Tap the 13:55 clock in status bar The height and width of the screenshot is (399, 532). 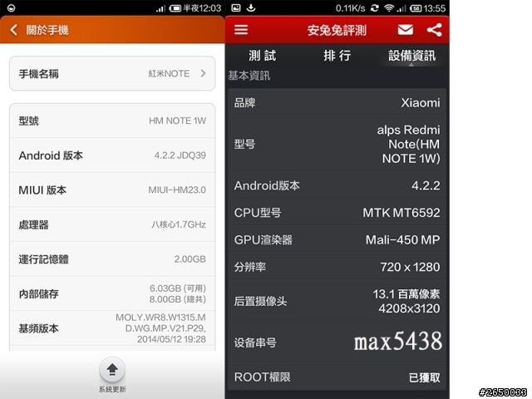(x=434, y=8)
